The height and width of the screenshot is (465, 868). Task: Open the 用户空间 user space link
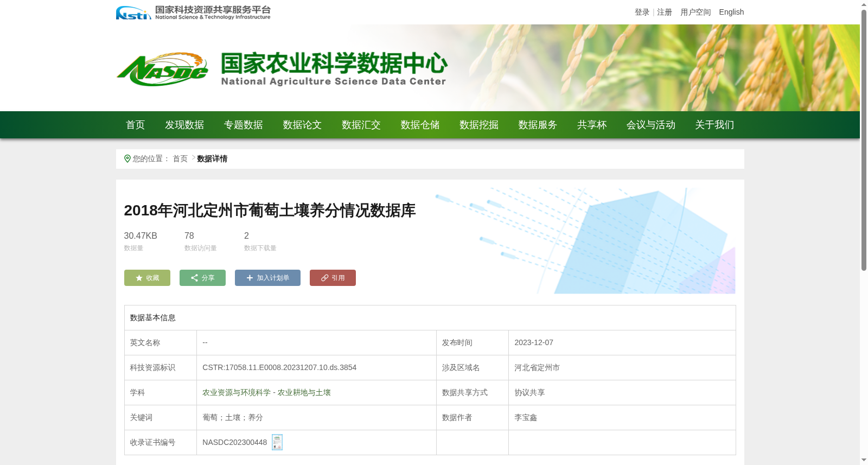tap(695, 12)
